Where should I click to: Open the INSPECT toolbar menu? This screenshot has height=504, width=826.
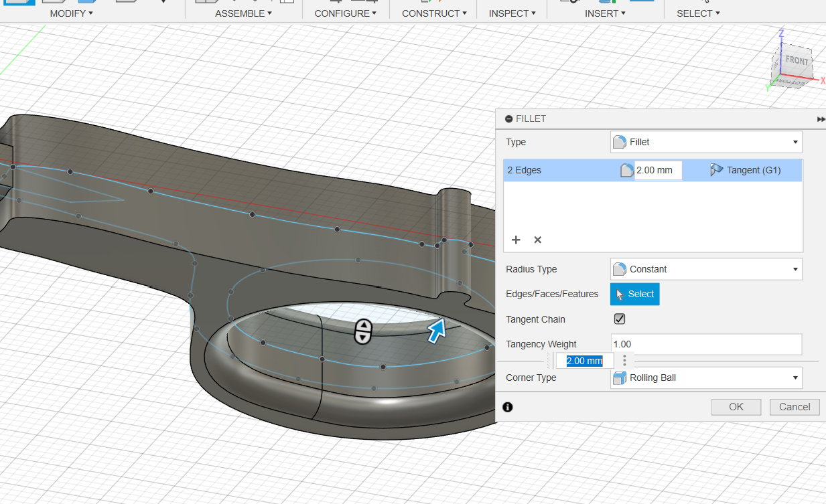coord(512,13)
